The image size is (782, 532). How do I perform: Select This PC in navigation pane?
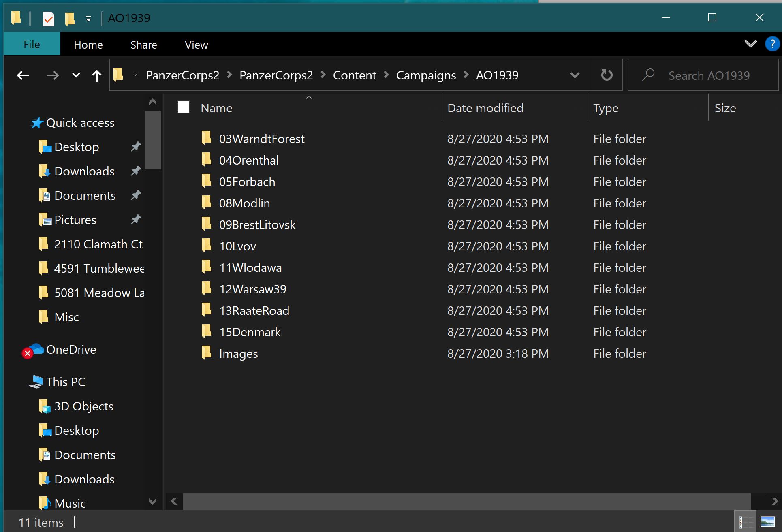pyautogui.click(x=66, y=382)
